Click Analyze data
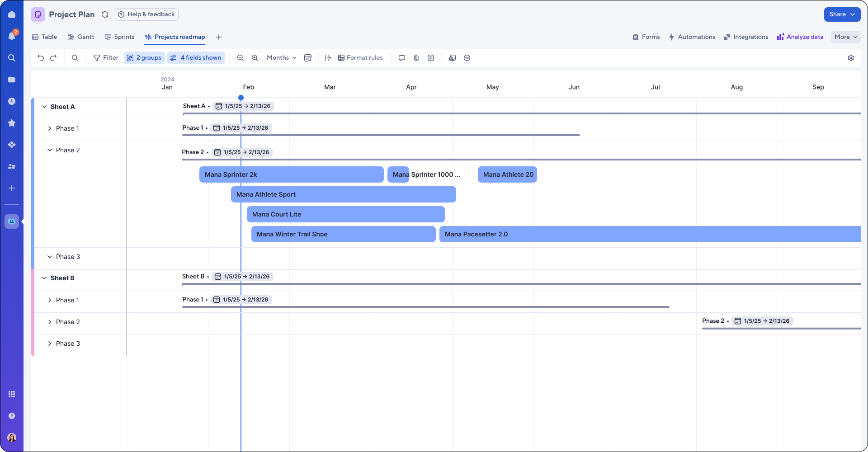This screenshot has width=868, height=452. click(x=800, y=37)
